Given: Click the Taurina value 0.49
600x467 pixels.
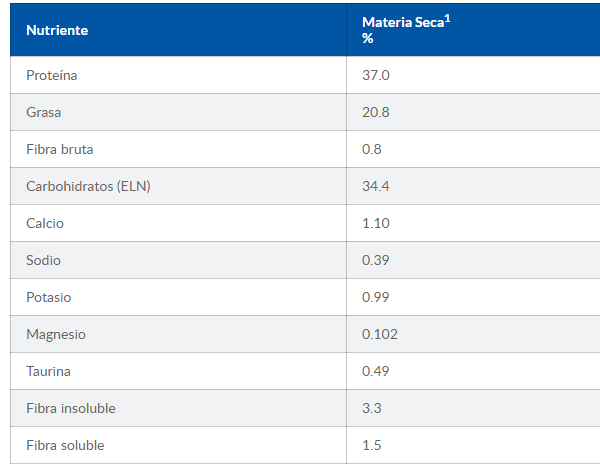Looking at the screenshot, I should pyautogui.click(x=376, y=371).
